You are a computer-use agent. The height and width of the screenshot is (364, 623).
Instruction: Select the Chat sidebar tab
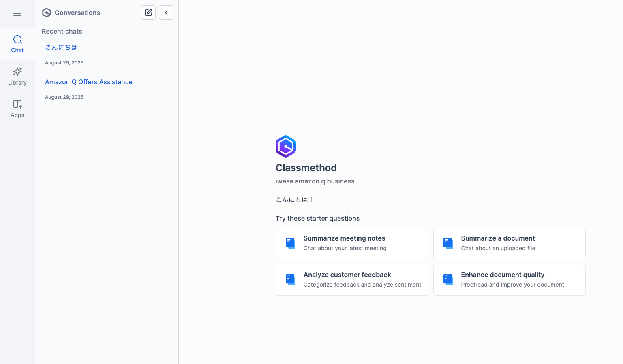point(17,44)
